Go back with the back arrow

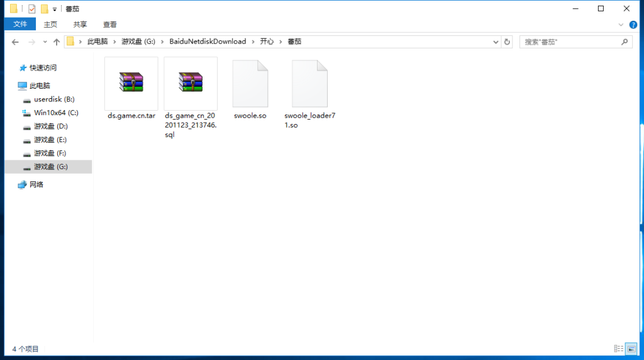pos(15,42)
